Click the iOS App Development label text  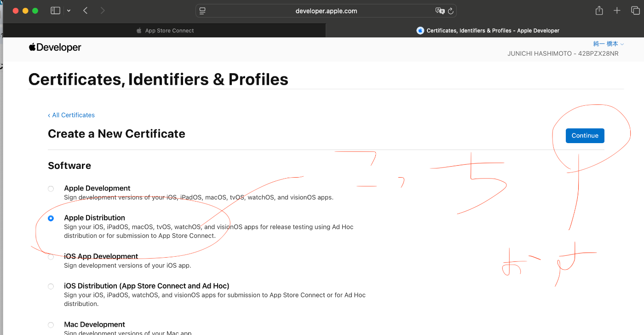pos(101,256)
